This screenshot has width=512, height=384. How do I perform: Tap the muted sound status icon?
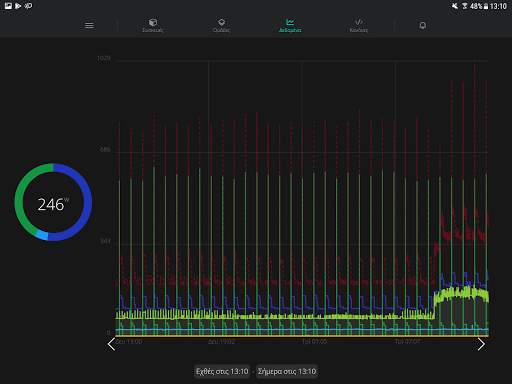[455, 6]
